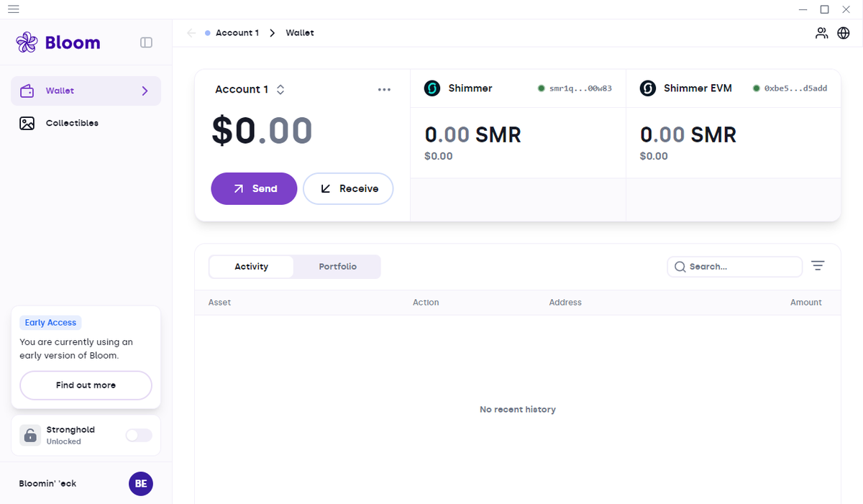Click the Amount column header

(x=806, y=303)
